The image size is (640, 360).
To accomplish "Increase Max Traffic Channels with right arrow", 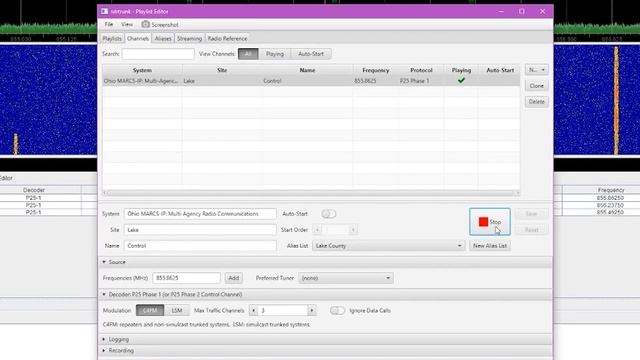I will 312,311.
